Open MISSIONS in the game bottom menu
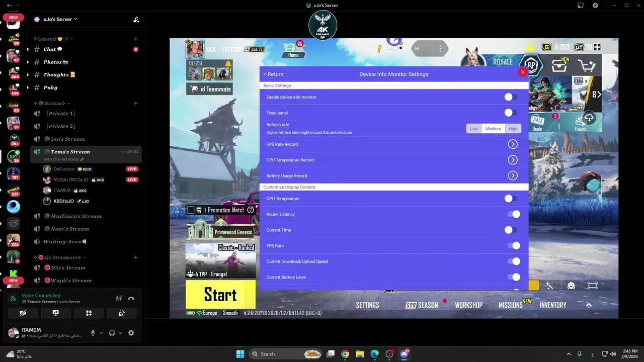Viewport: 644px width, 362px height. pyautogui.click(x=511, y=305)
